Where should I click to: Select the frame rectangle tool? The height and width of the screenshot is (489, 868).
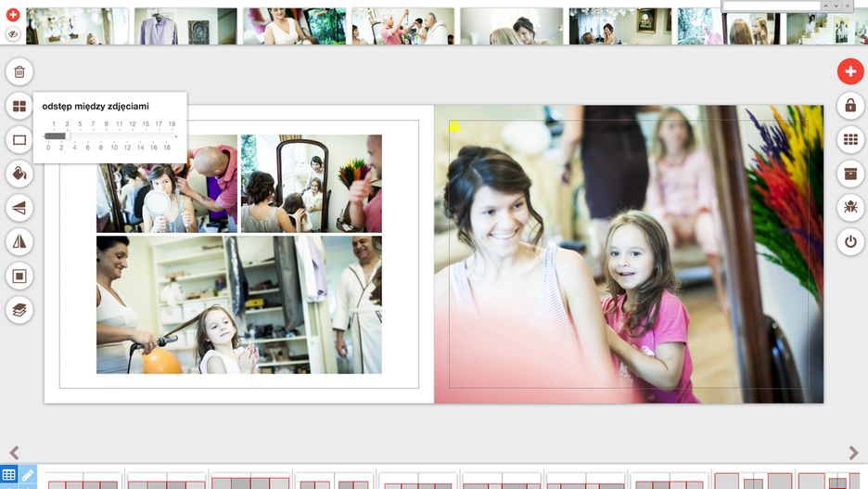(19, 139)
